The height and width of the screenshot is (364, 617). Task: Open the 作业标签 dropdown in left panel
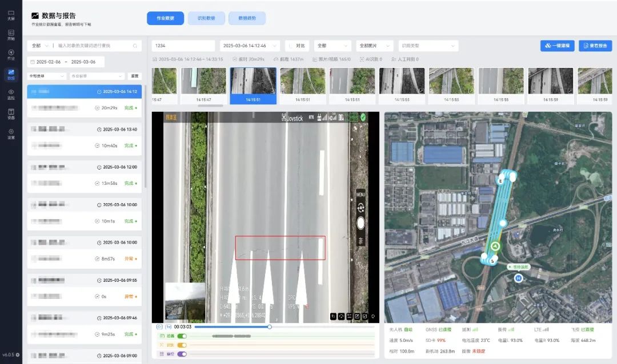(x=97, y=76)
